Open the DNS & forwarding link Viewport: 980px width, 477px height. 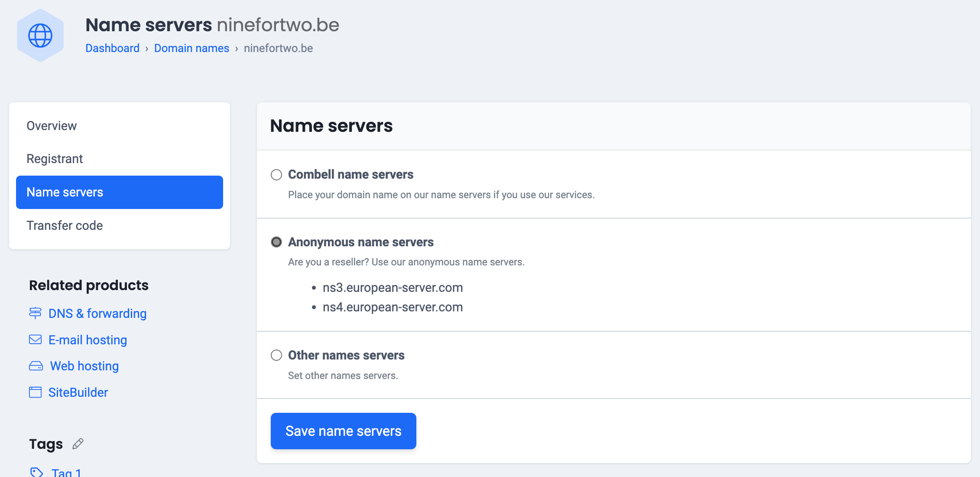(97, 314)
